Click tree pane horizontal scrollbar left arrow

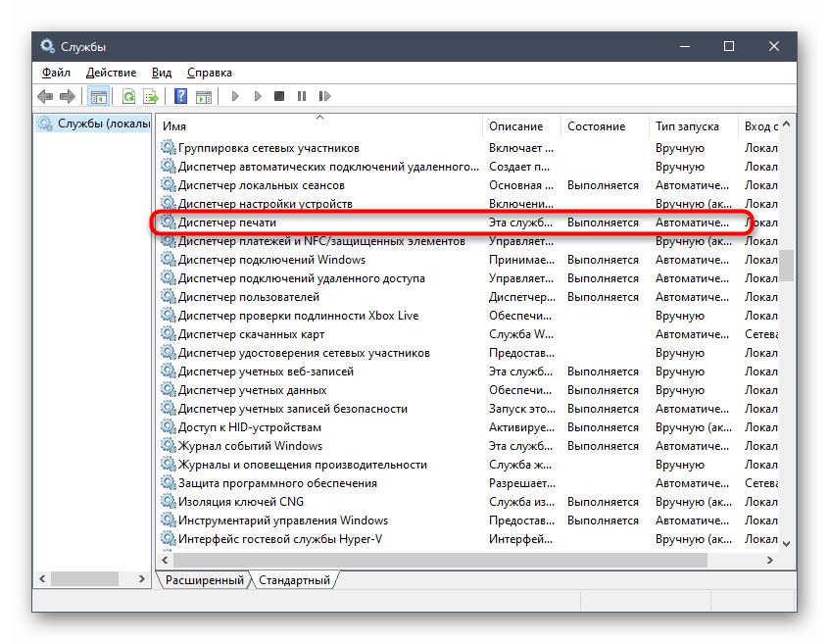[42, 579]
